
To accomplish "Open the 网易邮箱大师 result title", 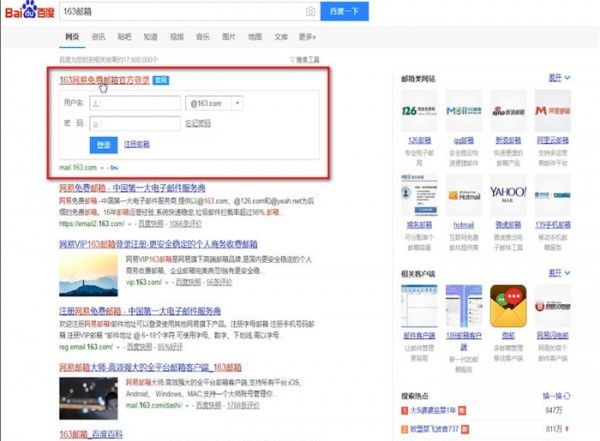I will (x=150, y=368).
